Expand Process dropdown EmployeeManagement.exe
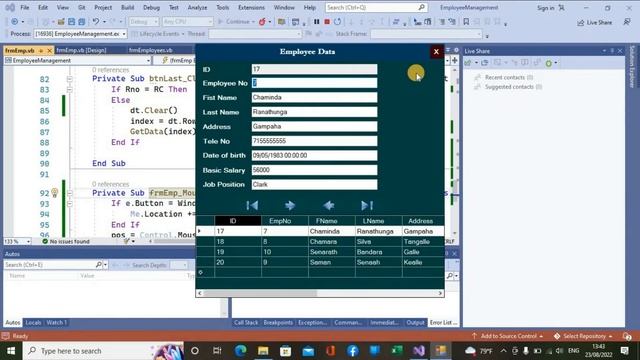 [x=124, y=34]
